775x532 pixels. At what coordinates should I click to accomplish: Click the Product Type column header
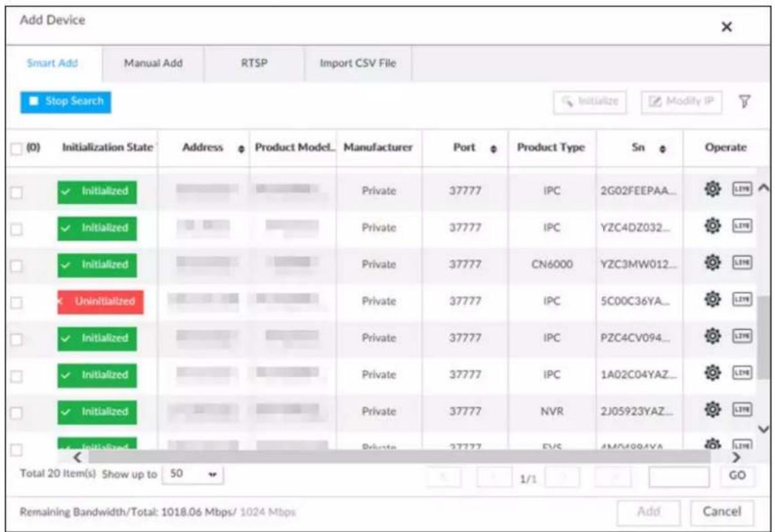(551, 147)
